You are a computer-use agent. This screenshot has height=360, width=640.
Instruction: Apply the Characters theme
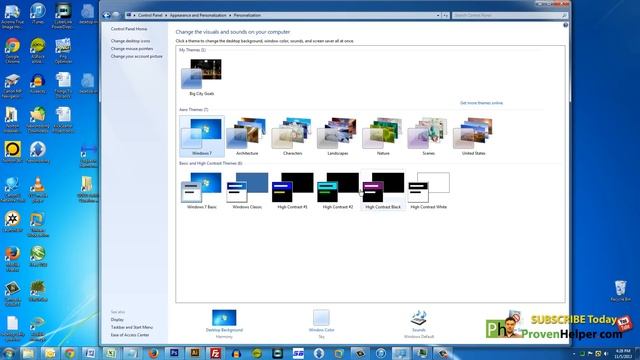[292, 136]
